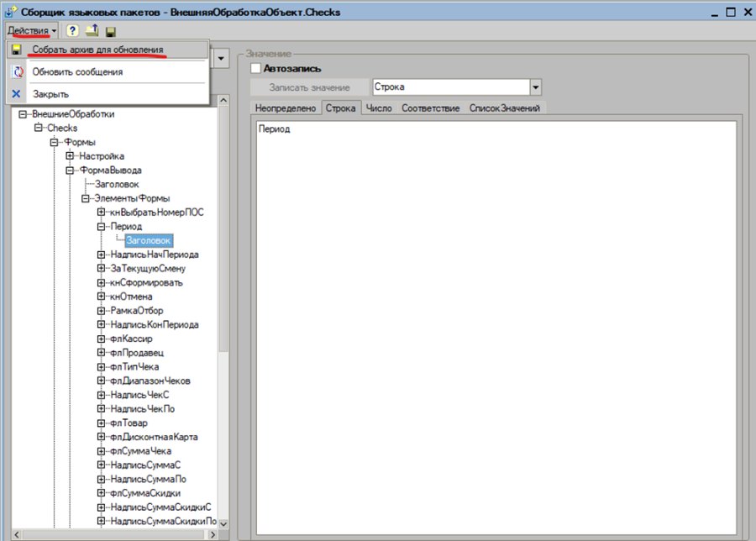This screenshot has height=541, width=756.
Task: Expand the Настройка tree node
Action: pyautogui.click(x=70, y=155)
